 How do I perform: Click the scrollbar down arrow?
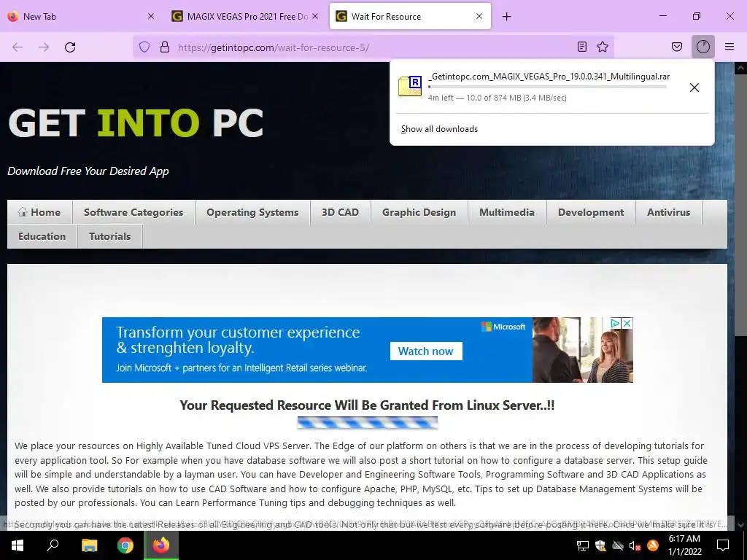click(x=741, y=525)
